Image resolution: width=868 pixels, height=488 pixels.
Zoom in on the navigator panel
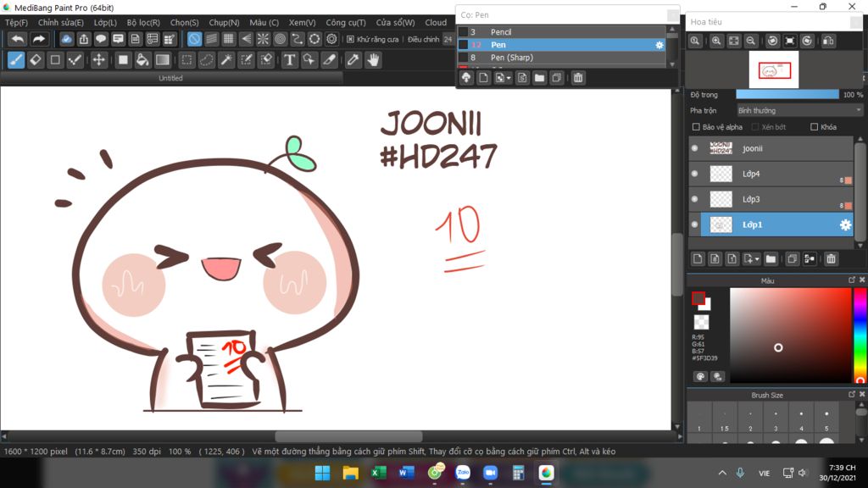point(716,41)
